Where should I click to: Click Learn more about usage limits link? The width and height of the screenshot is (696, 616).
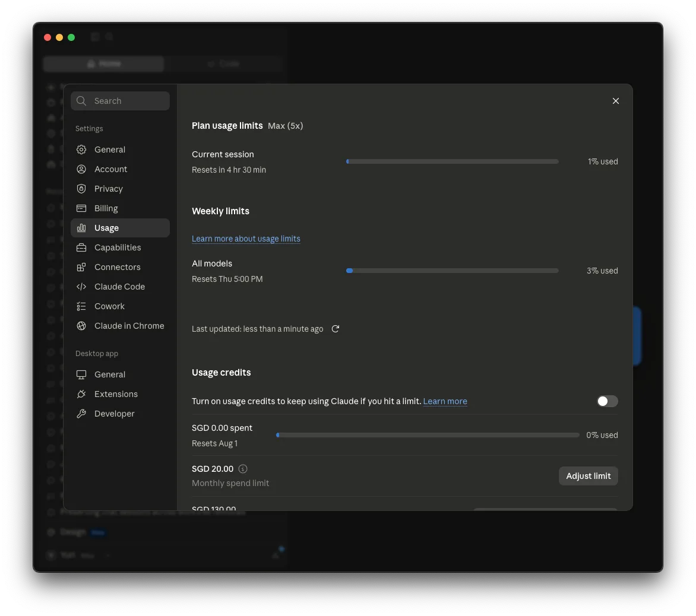[246, 239]
